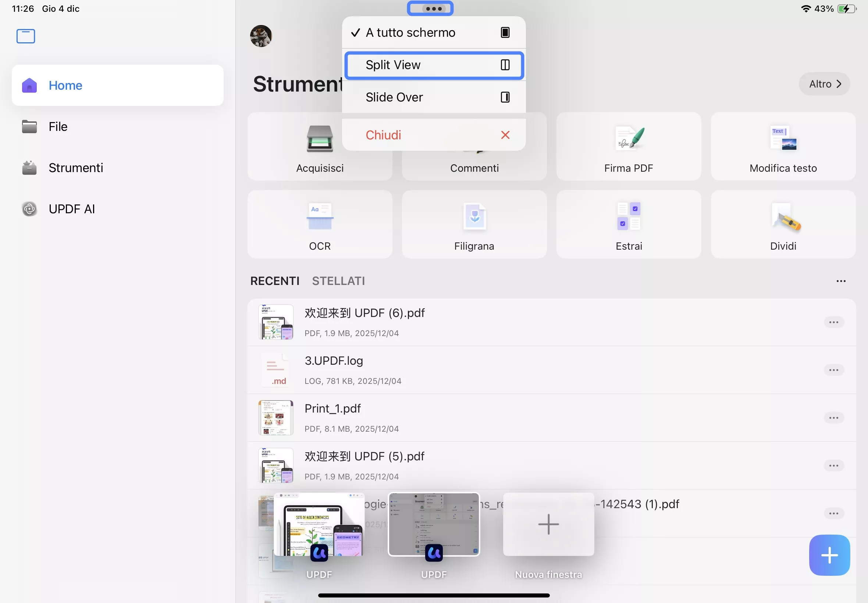The height and width of the screenshot is (603, 868).
Task: Open UPDF AI from the sidebar
Action: tap(72, 208)
